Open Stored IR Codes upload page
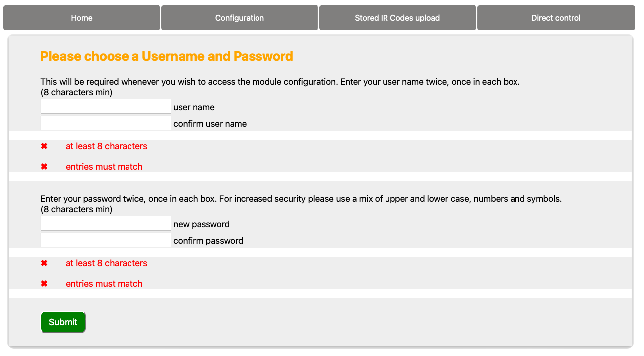 [397, 18]
